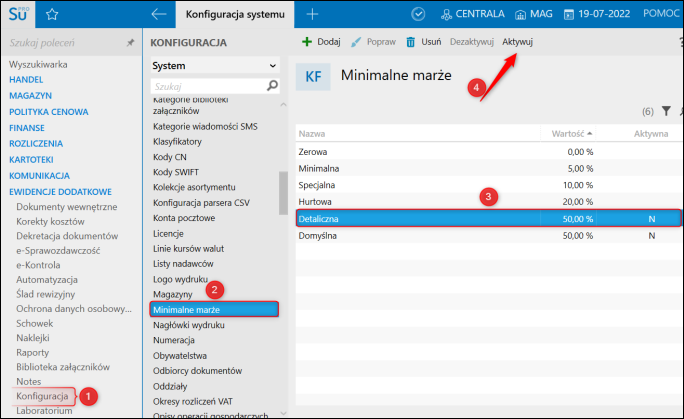Sort by the Aktywna column header
This screenshot has width=684, height=419.
(651, 134)
